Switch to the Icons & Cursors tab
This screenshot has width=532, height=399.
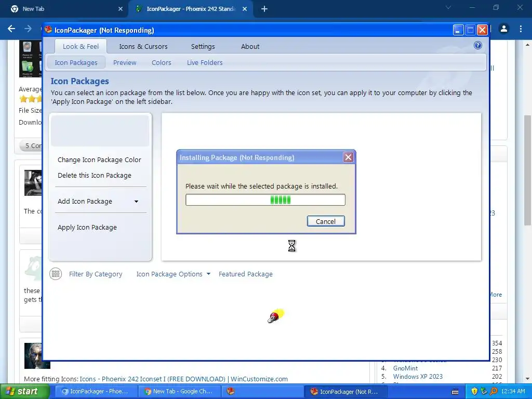pos(143,46)
